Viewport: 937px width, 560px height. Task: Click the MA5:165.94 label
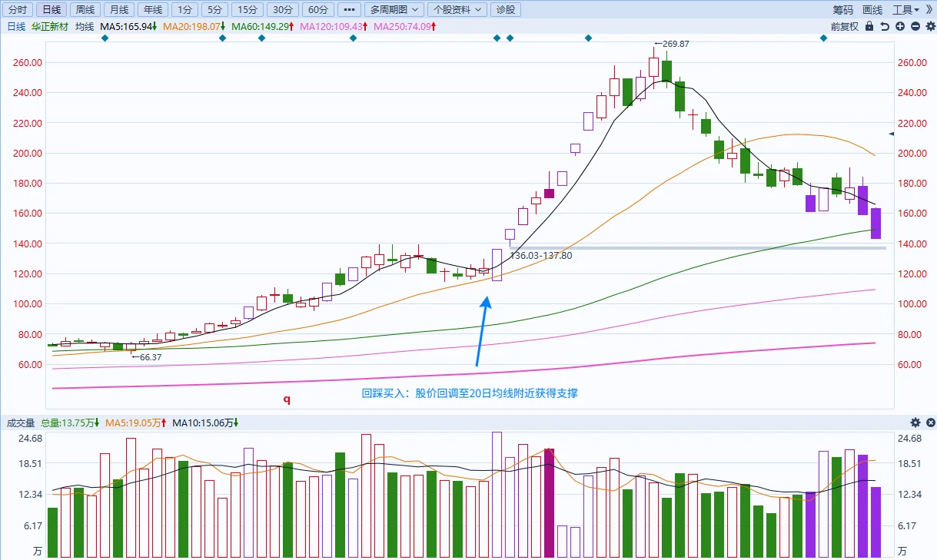point(129,26)
